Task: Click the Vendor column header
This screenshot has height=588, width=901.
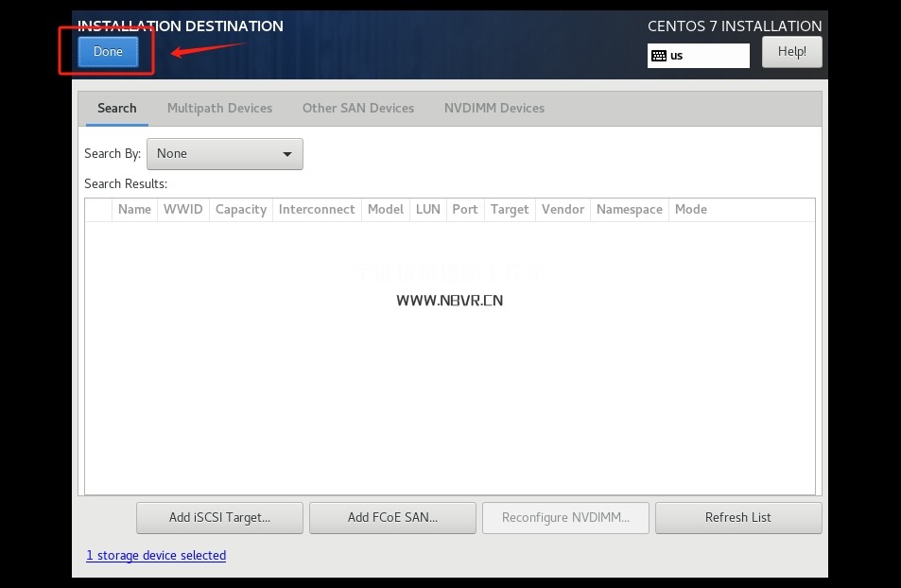Action: click(563, 210)
